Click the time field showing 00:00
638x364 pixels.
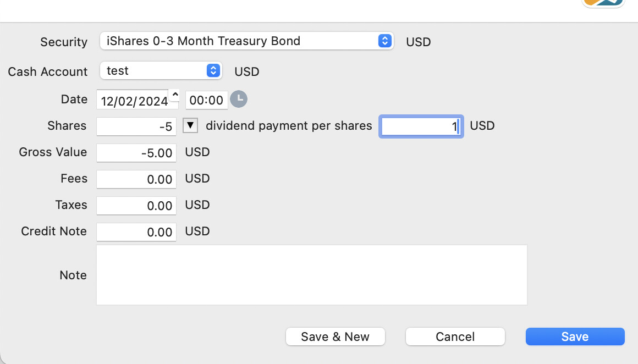pyautogui.click(x=206, y=100)
